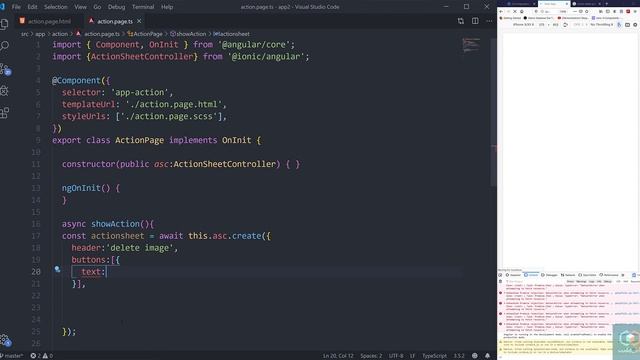640x360 pixels.
Task: Pick an element with devtools inspector picker
Action: [x=500, y=275]
